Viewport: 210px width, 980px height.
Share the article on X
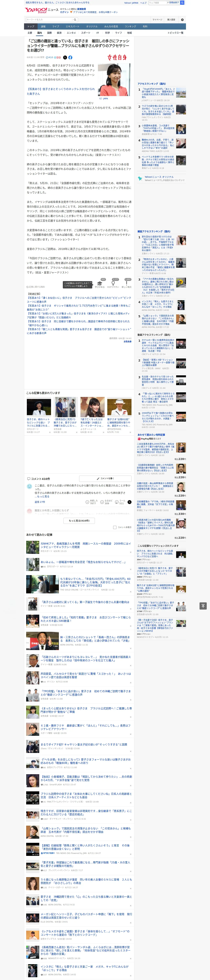65,57
